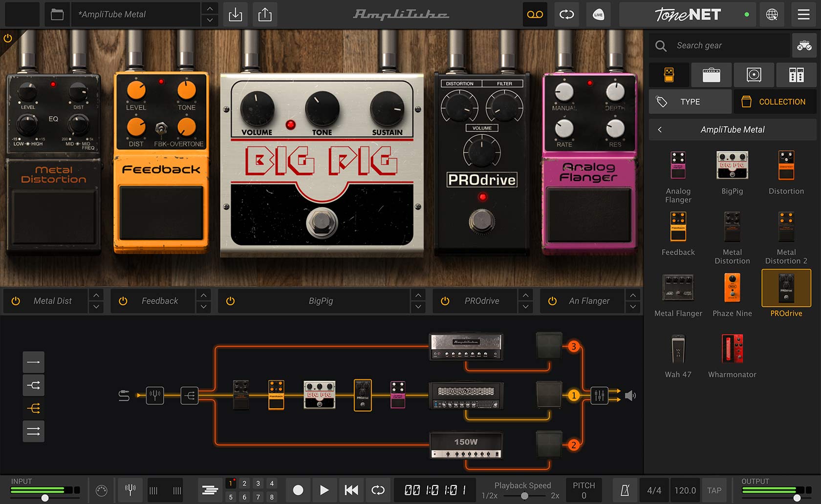Image resolution: width=821 pixels, height=504 pixels.
Task: Select the amplifier gear category icon
Action: 711,75
